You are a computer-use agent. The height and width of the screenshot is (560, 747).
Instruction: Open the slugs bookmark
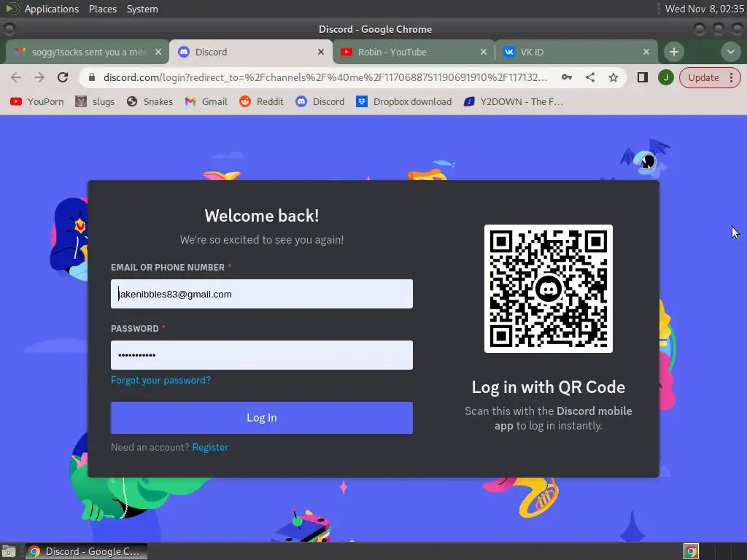coord(95,101)
